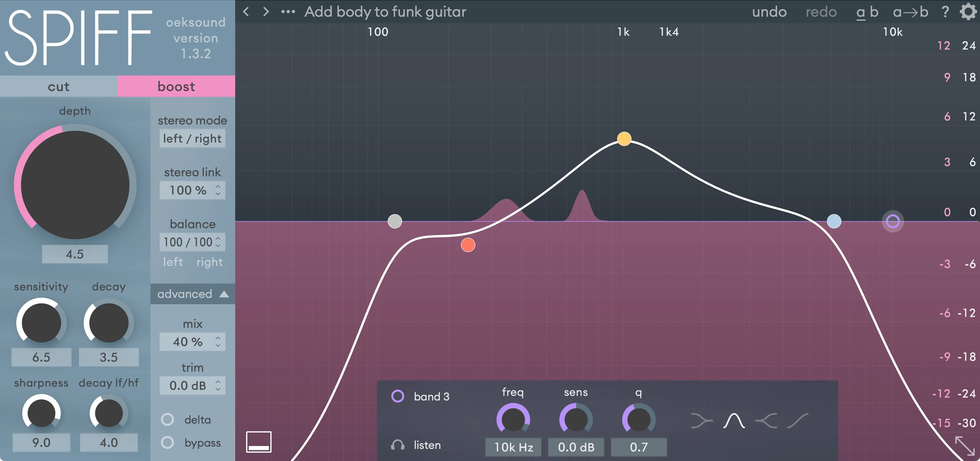Enable the bypass radio button

pos(167,442)
